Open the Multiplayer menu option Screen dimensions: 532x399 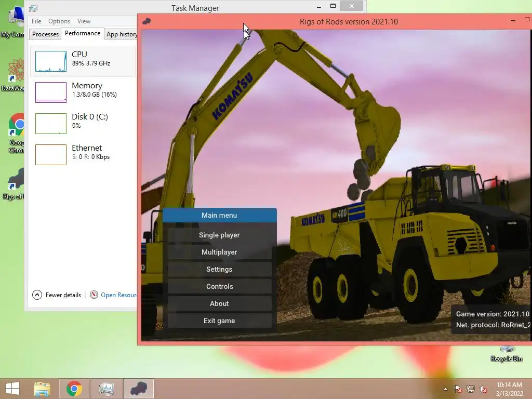click(220, 252)
